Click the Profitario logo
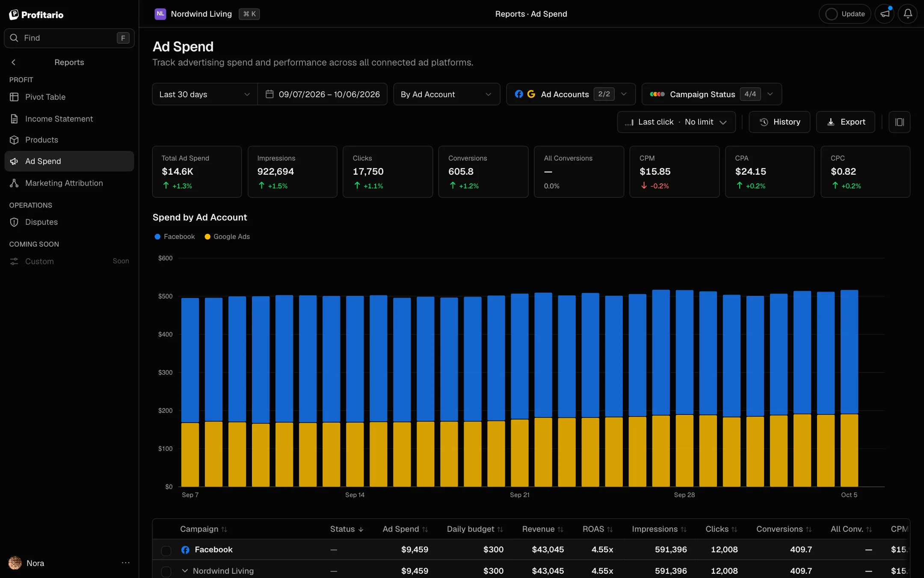924x578 pixels. [36, 15]
